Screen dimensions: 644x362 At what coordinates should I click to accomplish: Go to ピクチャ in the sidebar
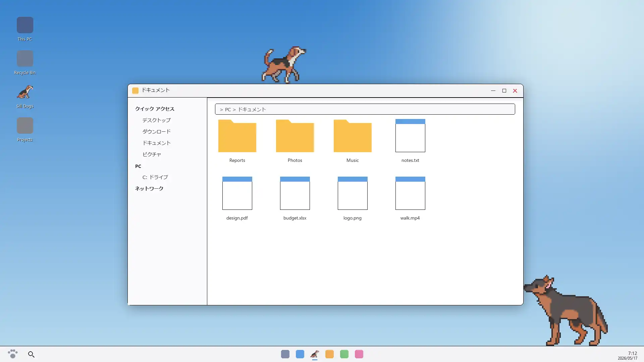pyautogui.click(x=152, y=154)
